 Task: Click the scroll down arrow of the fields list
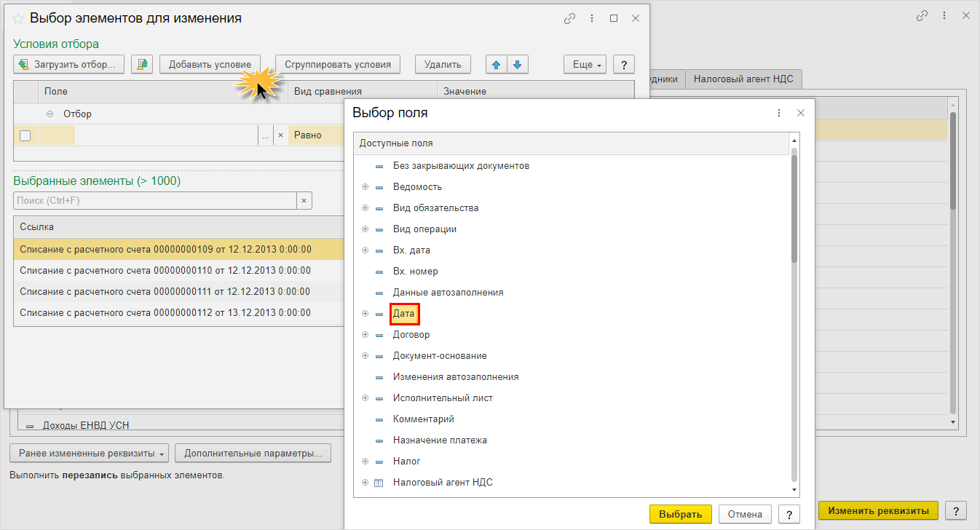[x=794, y=491]
